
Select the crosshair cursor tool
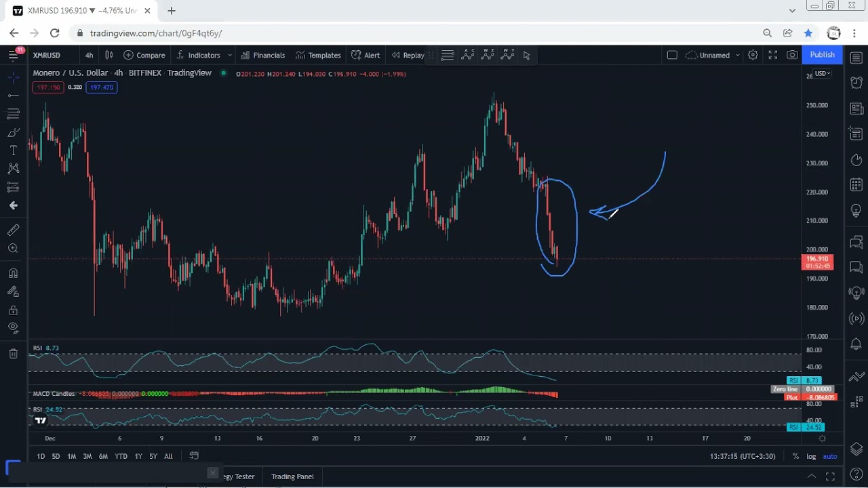[13, 78]
